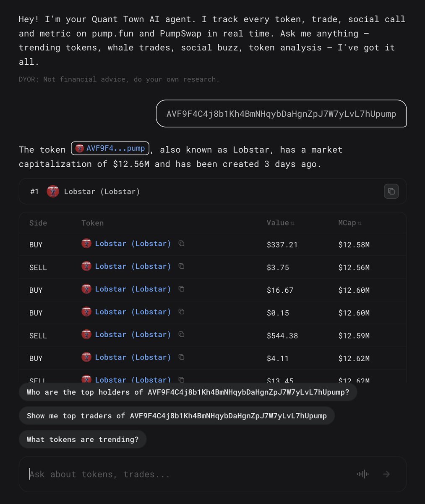Click the Side column header
Viewport: 425px width, 504px height.
pos(38,223)
